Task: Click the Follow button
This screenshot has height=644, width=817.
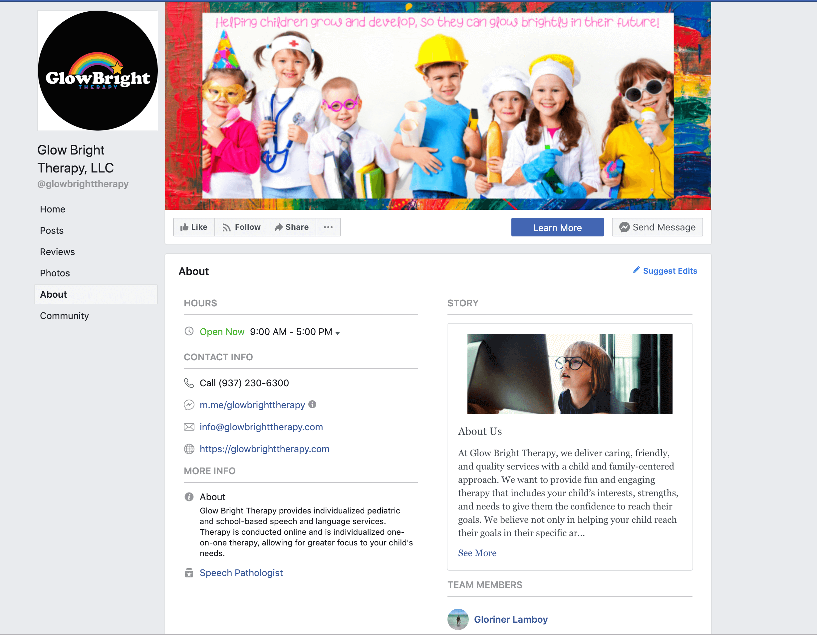Action: pyautogui.click(x=241, y=227)
